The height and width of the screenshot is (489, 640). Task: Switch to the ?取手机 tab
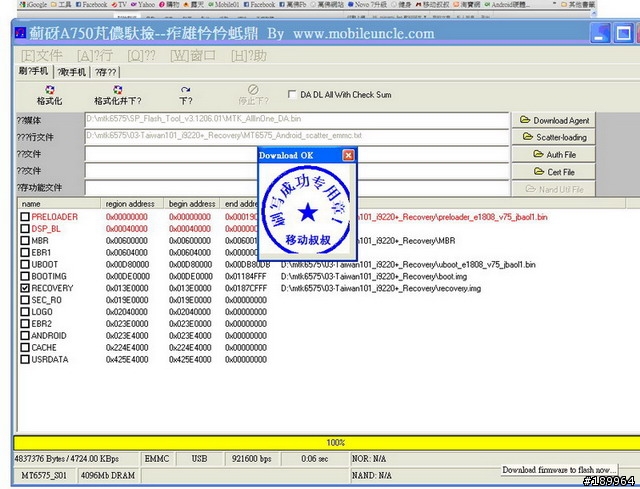pyautogui.click(x=72, y=72)
